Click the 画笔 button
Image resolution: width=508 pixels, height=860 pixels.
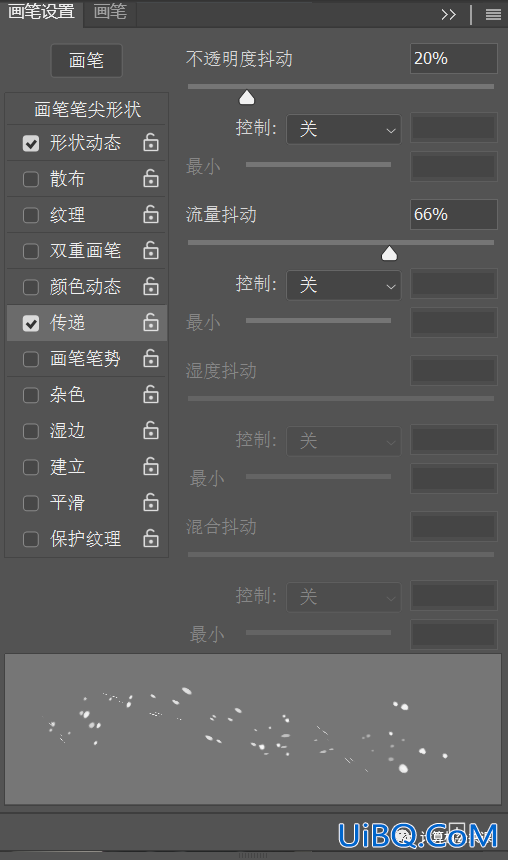[x=87, y=60]
